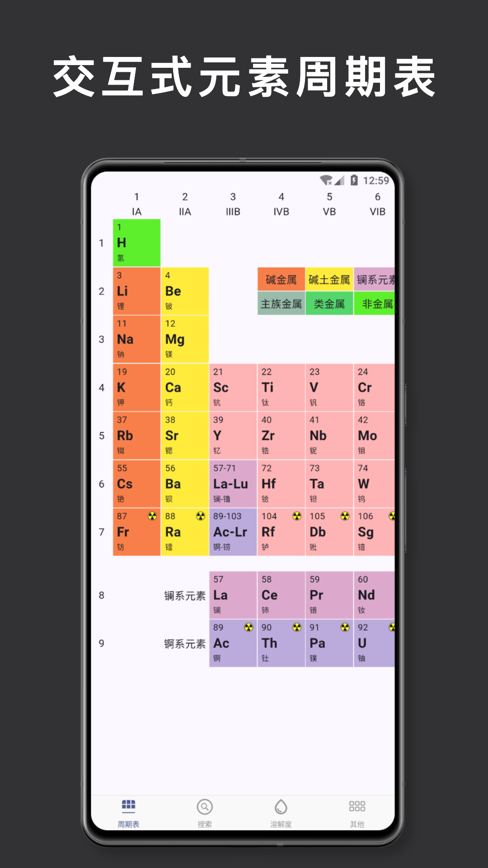The image size is (488, 868).
Task: Choose the 主族金属 legend category
Action: [281, 303]
